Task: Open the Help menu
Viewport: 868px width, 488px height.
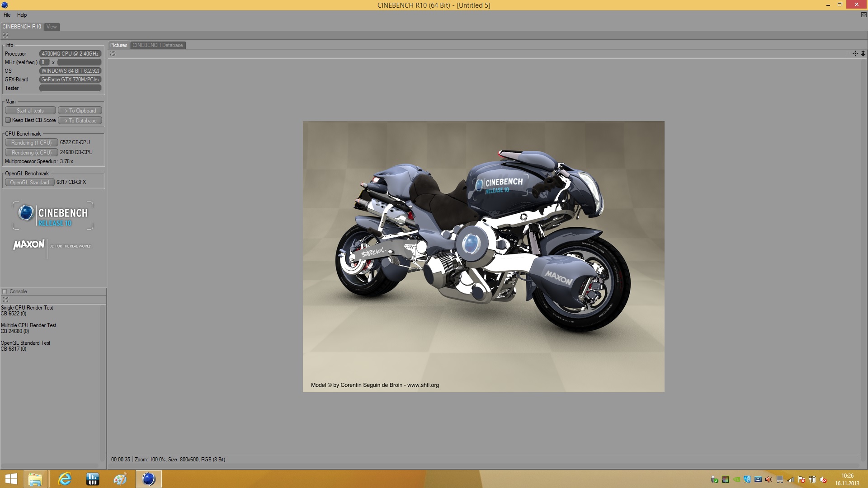Action: pos(22,15)
